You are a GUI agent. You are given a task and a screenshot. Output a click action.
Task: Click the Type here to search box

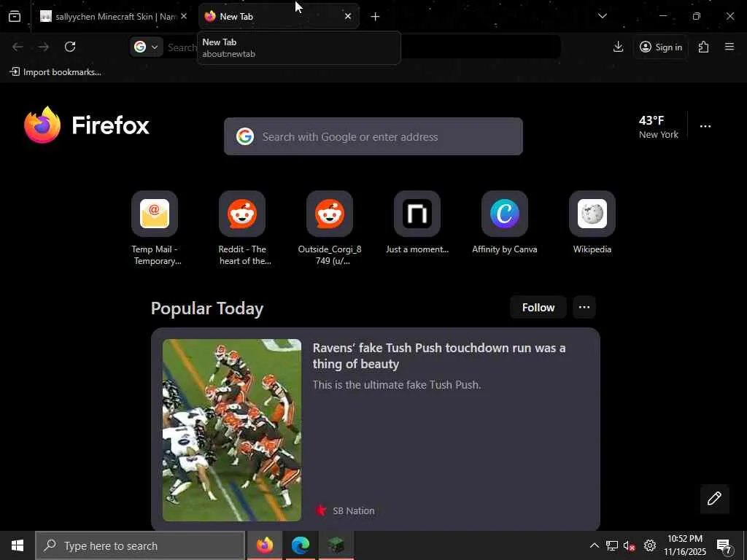pyautogui.click(x=140, y=545)
